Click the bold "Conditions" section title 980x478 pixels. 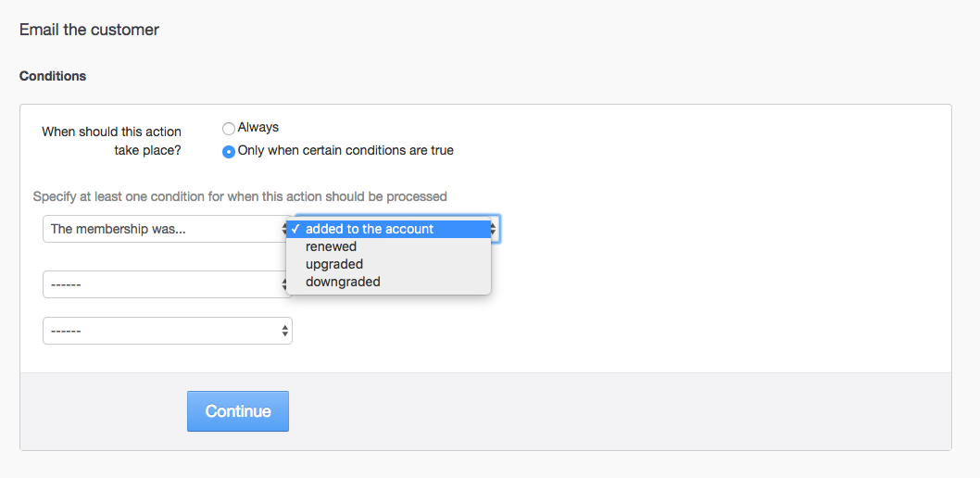53,76
